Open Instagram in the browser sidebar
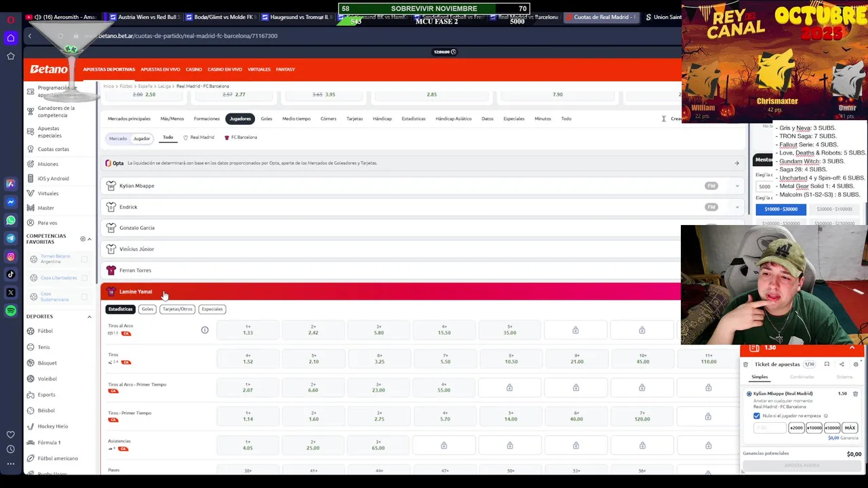Screen dimensions: 868x488 (x=11, y=256)
